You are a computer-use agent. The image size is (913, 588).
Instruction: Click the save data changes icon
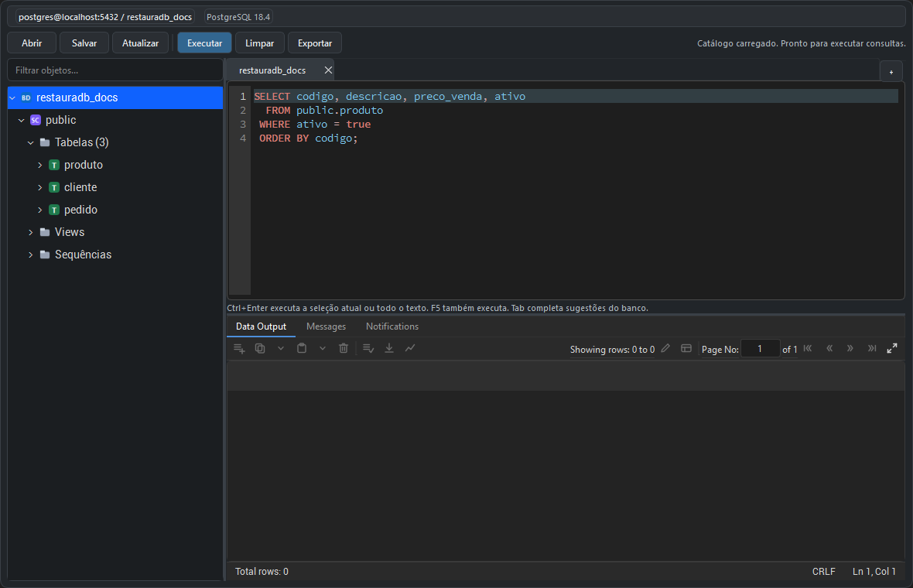(368, 348)
